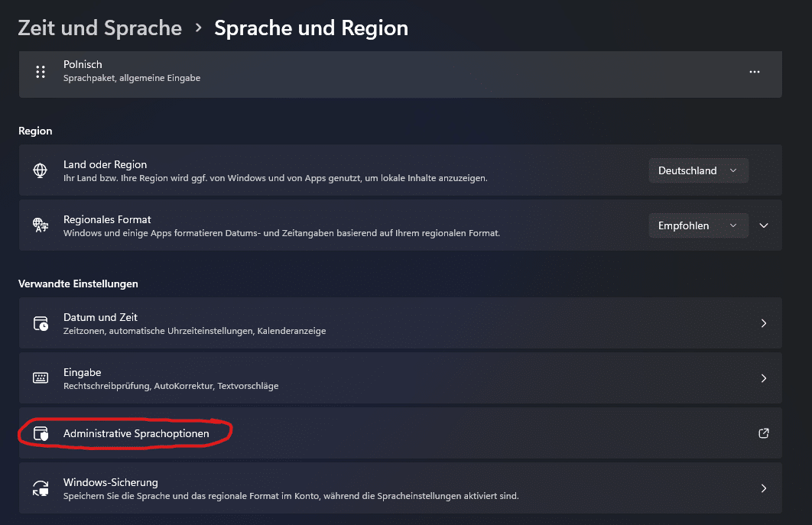
Task: Click the chevron arrow on the Eingabe row
Action: tap(763, 378)
